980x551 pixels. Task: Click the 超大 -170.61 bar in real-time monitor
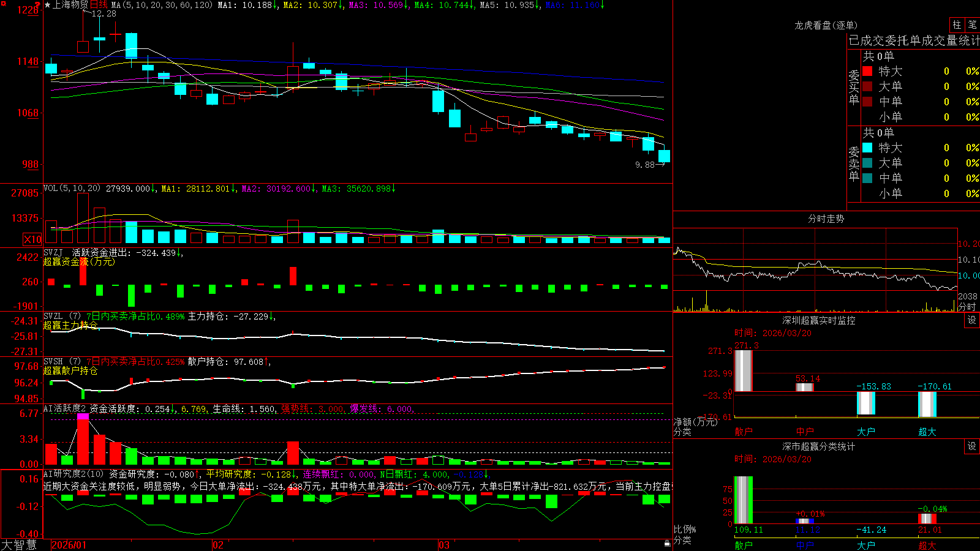[927, 405]
